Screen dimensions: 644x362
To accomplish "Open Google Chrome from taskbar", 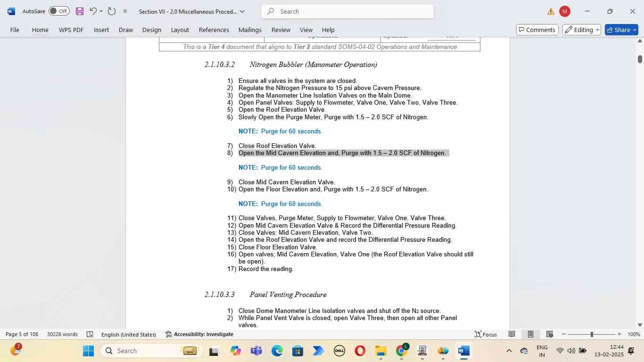I will tap(401, 351).
